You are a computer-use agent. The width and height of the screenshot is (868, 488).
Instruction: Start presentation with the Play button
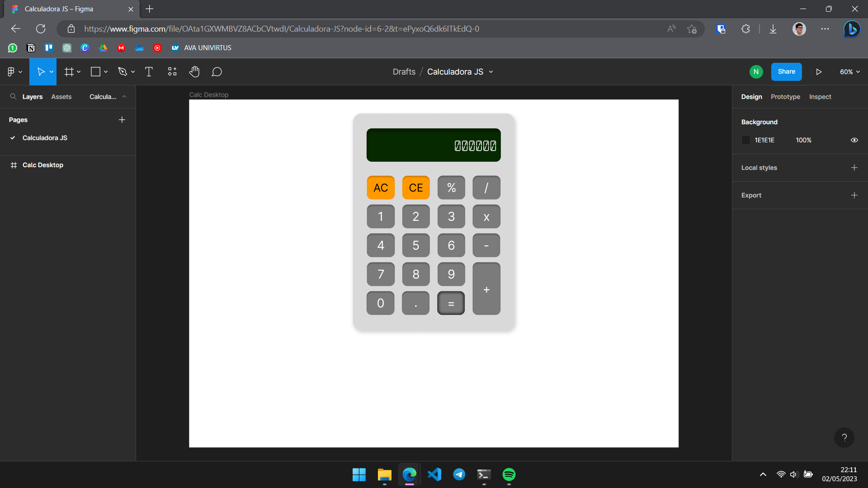tap(819, 71)
